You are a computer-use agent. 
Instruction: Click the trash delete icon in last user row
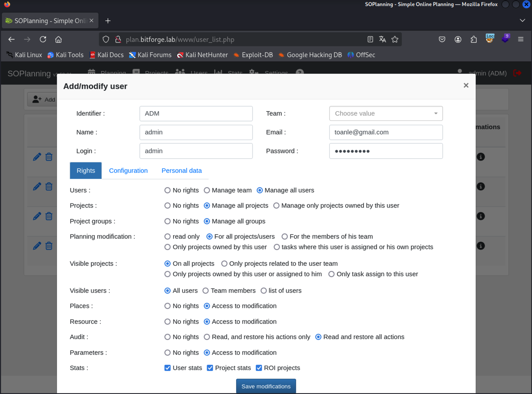[x=49, y=246]
